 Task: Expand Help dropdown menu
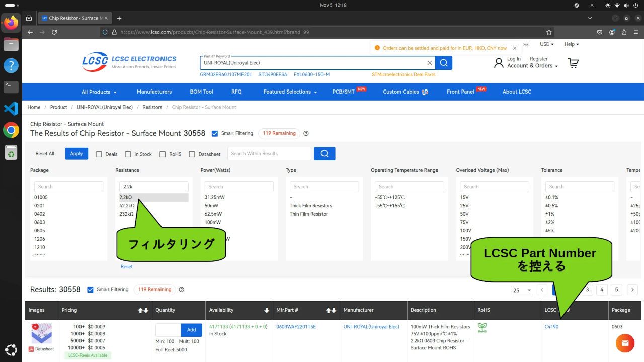572,44
